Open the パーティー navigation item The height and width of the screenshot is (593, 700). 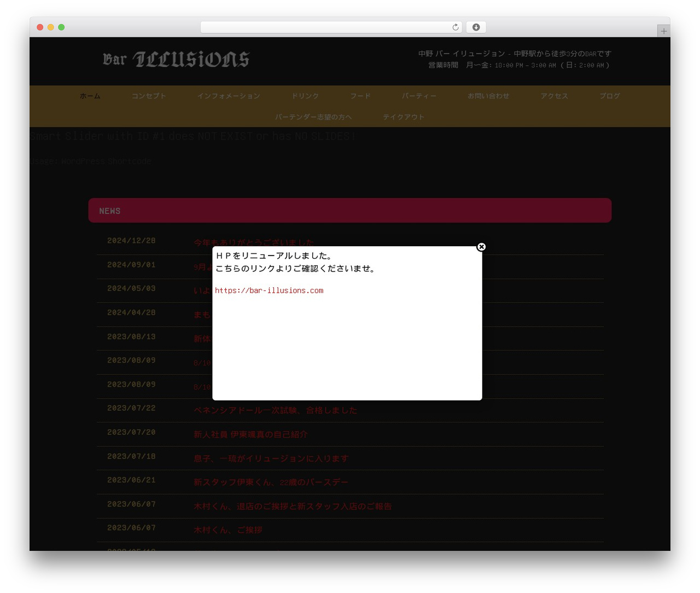[419, 96]
